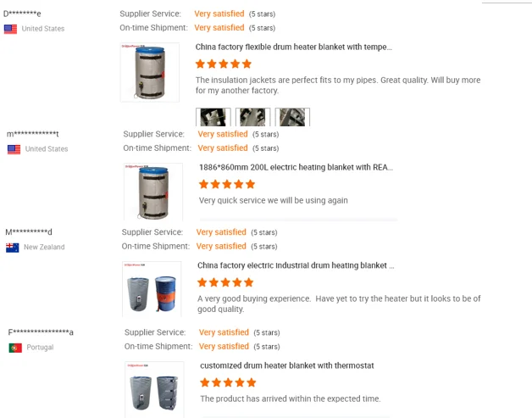The image size is (532, 418).
Task: Click star rating above "very good buying experience"
Action: pyautogui.click(x=225, y=282)
